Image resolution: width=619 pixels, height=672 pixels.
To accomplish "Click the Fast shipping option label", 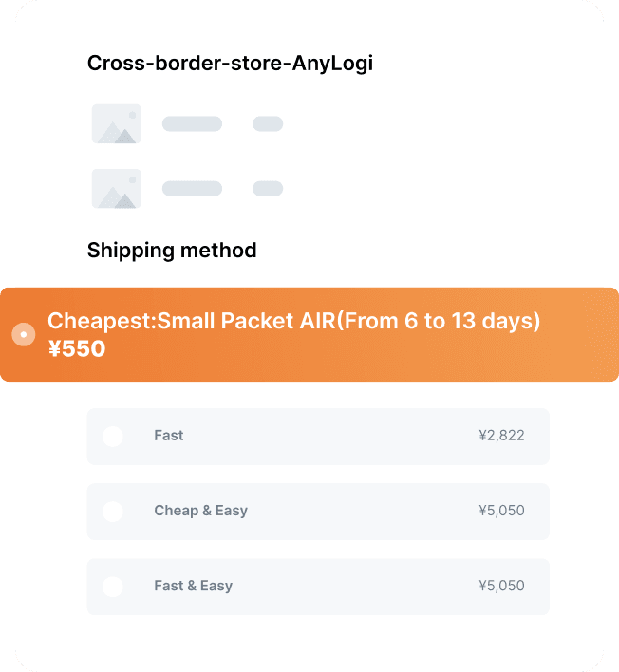I will [169, 436].
